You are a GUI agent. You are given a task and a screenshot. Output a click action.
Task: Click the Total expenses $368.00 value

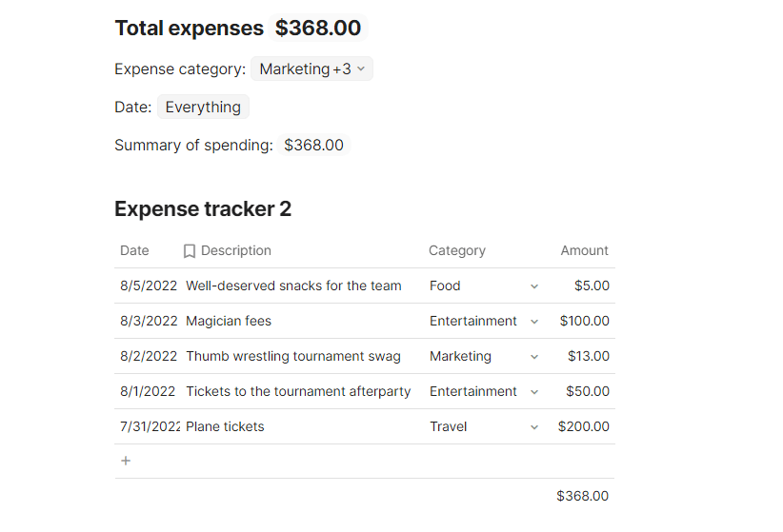(318, 28)
